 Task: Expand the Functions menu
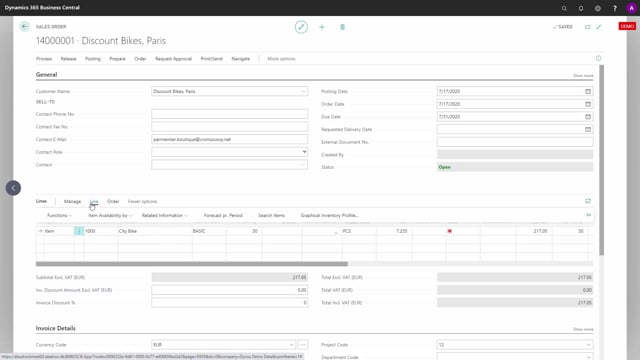click(x=59, y=216)
